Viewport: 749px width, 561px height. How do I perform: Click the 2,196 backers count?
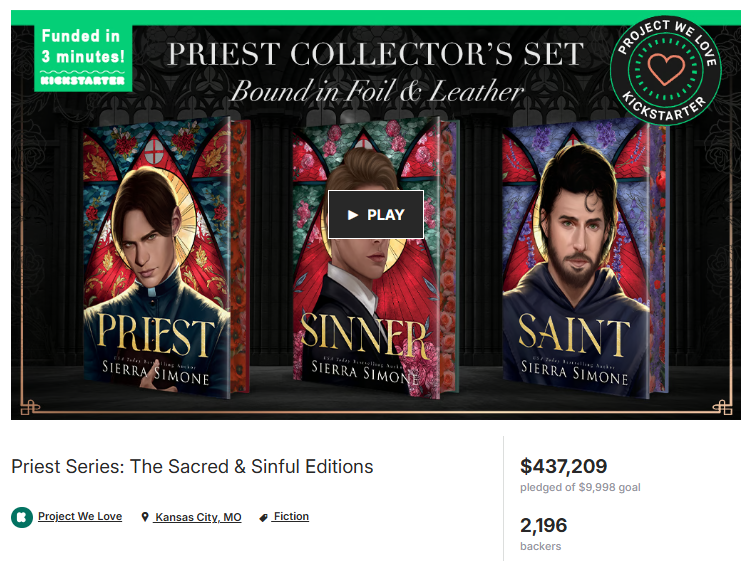point(543,525)
